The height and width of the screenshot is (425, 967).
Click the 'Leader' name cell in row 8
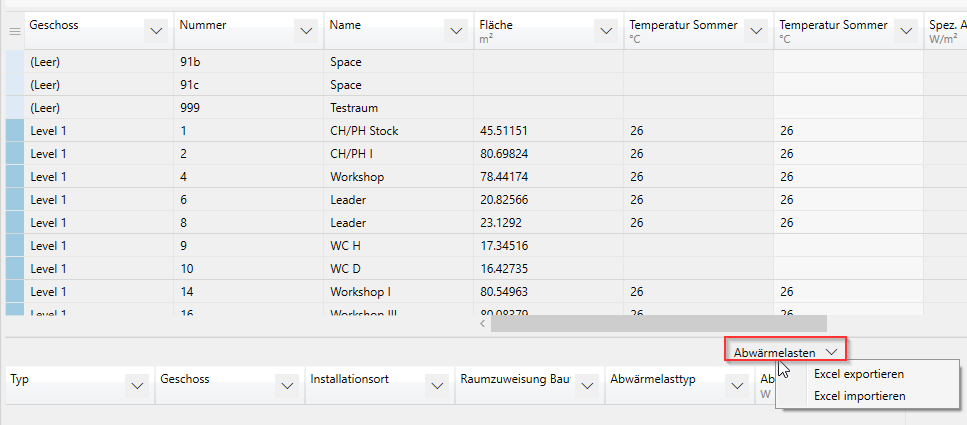pos(398,223)
